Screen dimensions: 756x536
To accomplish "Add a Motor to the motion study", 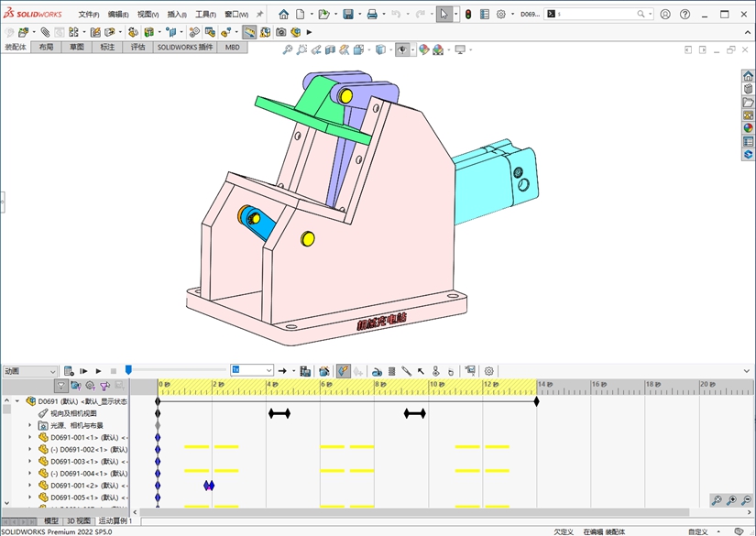I will 377,371.
